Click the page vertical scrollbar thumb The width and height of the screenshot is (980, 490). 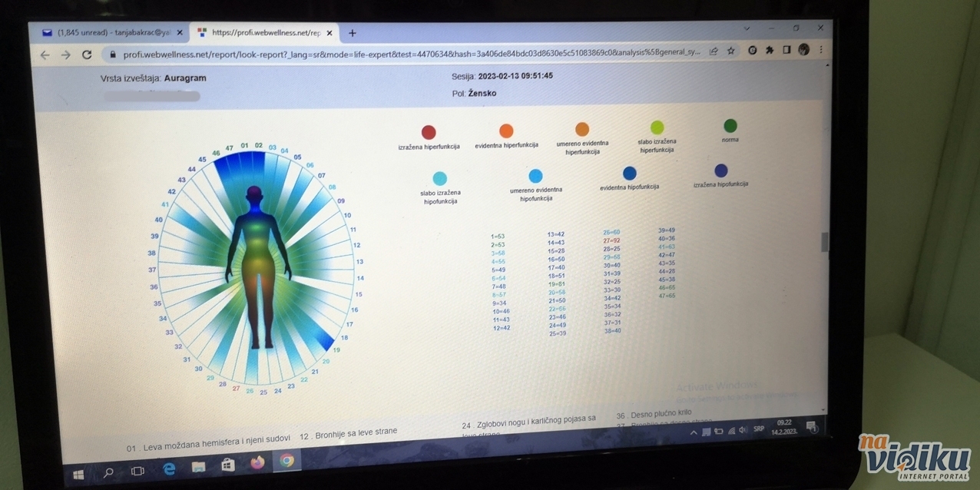tap(825, 242)
